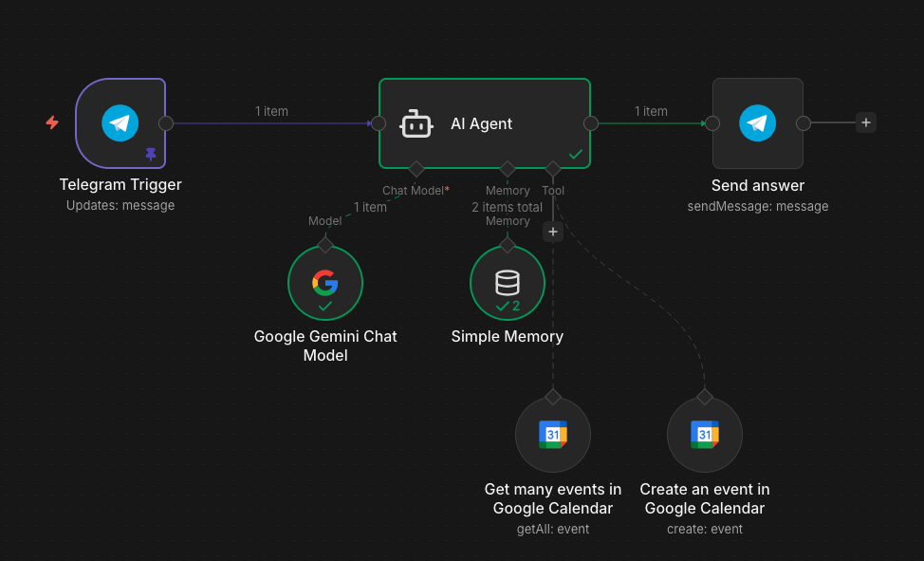Add a node after Send answer

(866, 122)
